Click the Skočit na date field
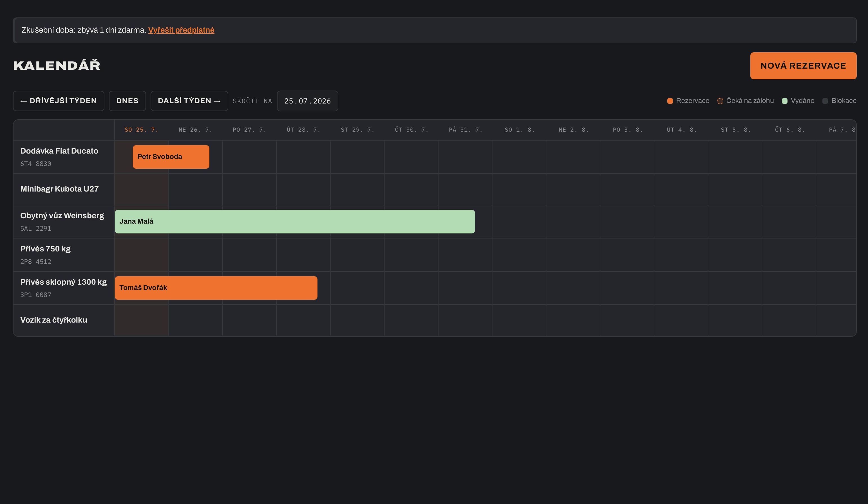Viewport: 868px width, 504px height. click(x=307, y=101)
